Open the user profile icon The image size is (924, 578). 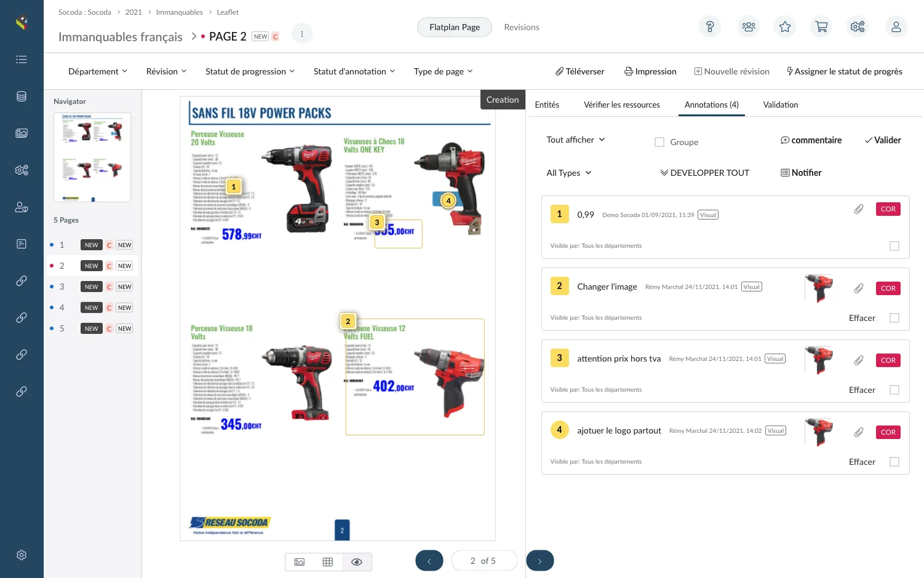click(x=896, y=26)
